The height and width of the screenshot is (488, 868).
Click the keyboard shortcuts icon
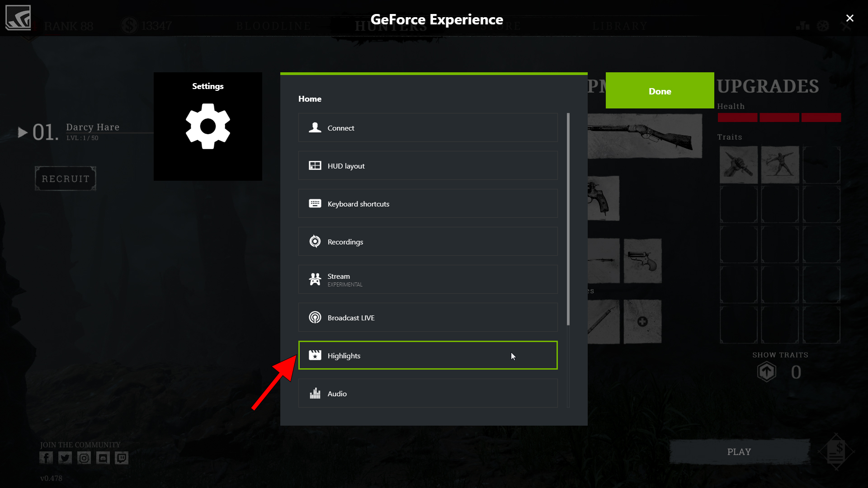pos(315,204)
